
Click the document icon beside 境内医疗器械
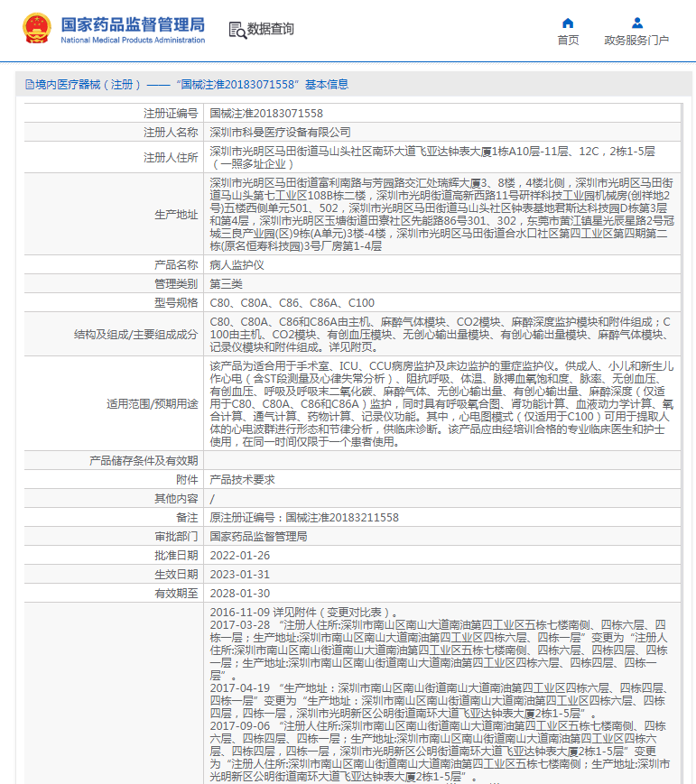[x=30, y=85]
